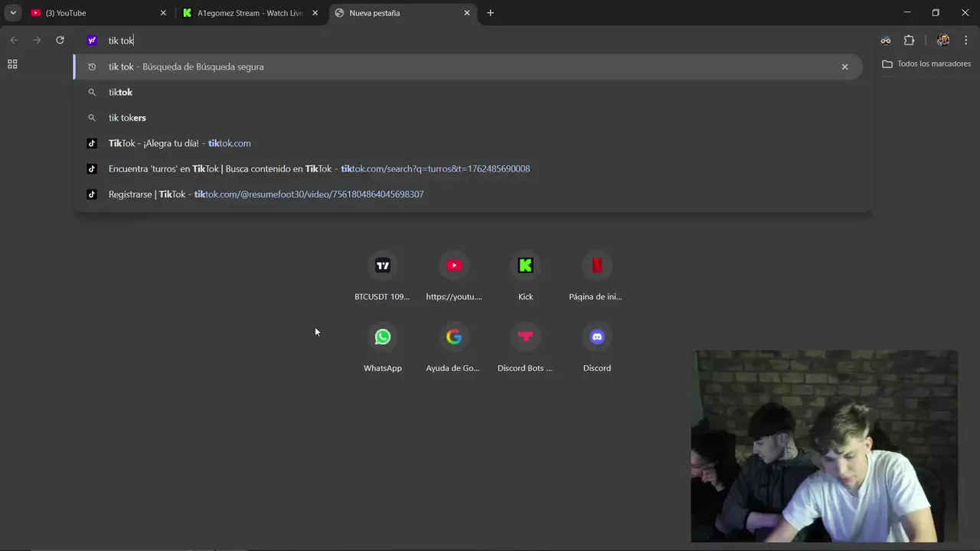
Task: Close the YouTube tab
Action: pos(163,13)
